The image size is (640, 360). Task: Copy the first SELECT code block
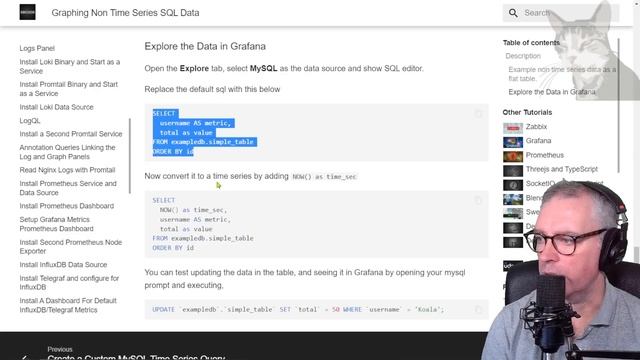click(x=478, y=114)
